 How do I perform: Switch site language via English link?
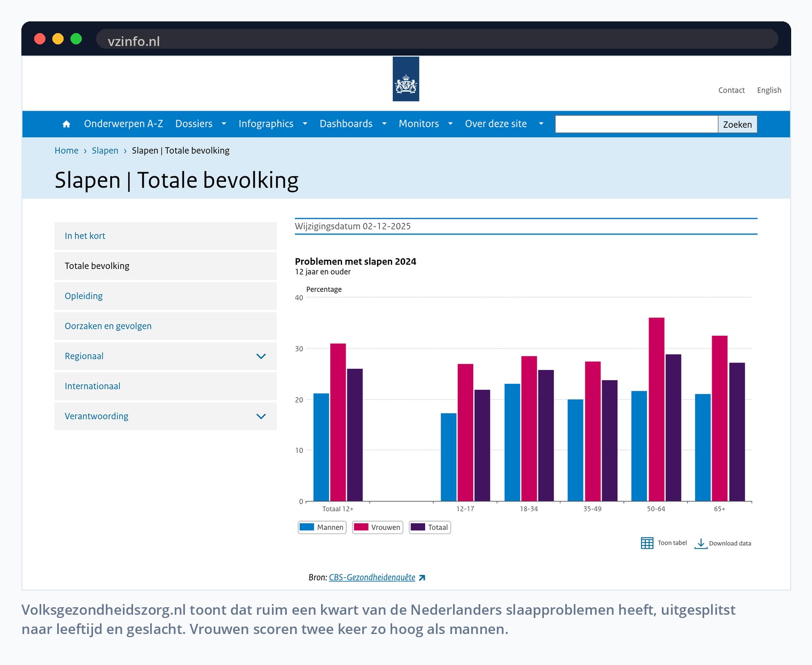769,90
